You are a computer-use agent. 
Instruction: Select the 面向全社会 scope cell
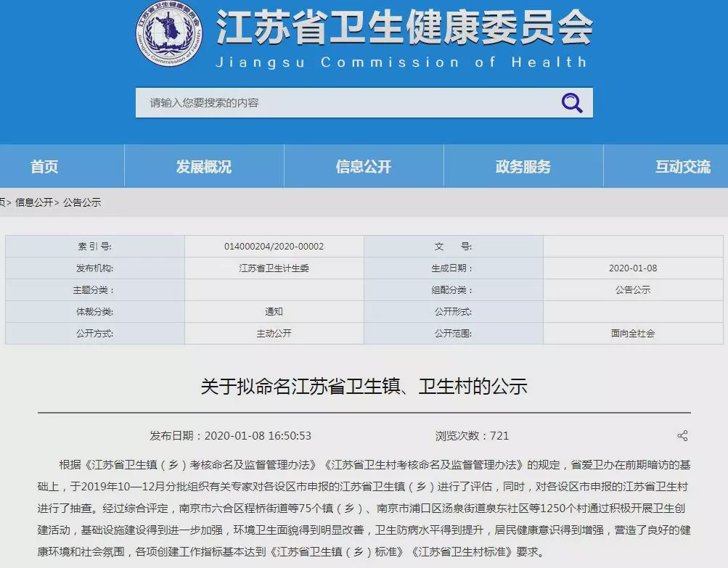click(633, 334)
